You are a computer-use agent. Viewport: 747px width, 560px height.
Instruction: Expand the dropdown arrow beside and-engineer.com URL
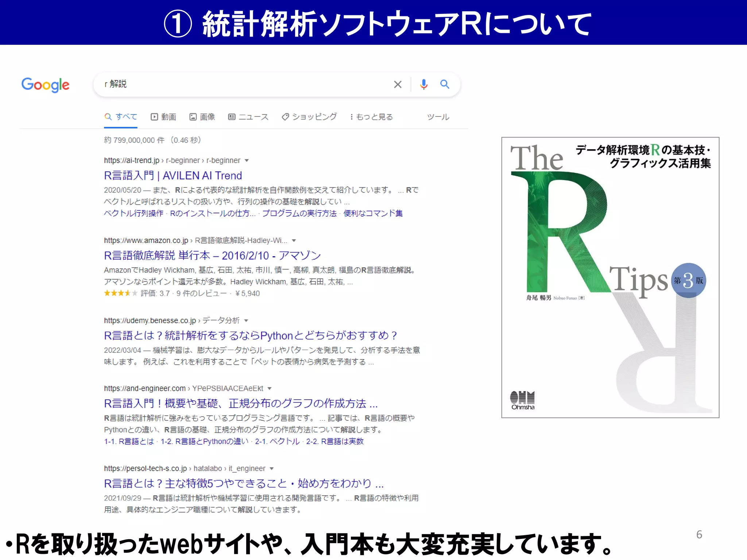(270, 389)
